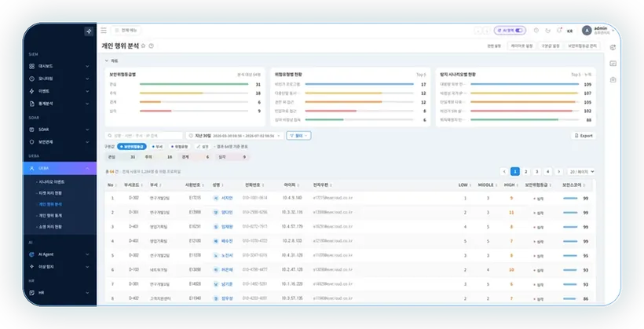Screen dimensions: 644x329
Task: Click the hamburger menu icon
Action: click(104, 31)
